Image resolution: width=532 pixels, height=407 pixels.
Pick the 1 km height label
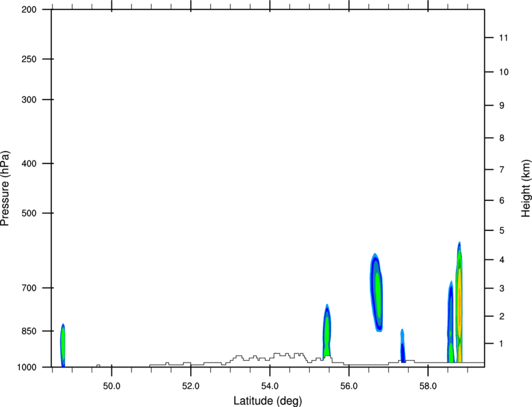[502, 344]
